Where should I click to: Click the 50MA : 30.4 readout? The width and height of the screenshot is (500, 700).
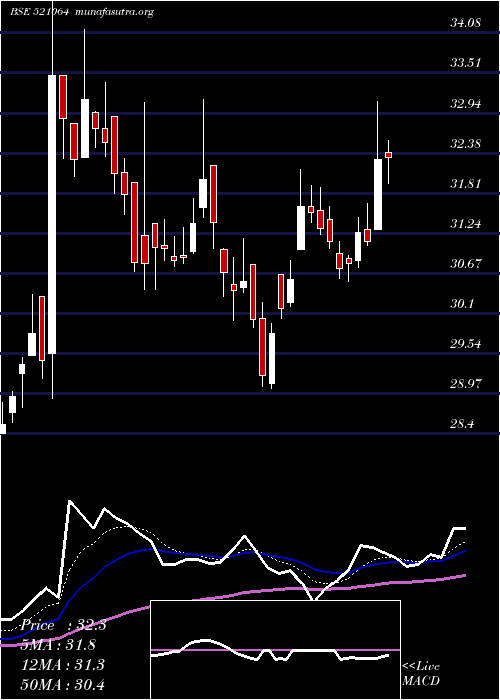pos(63,684)
